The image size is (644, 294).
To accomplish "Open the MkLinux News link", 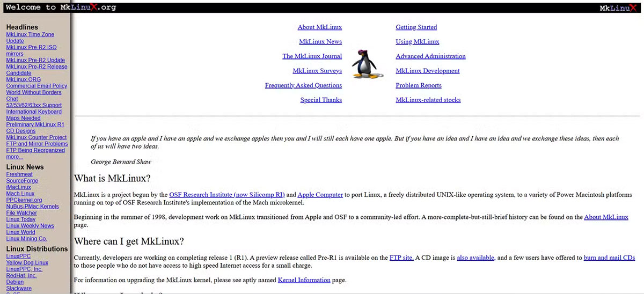I will tap(320, 42).
